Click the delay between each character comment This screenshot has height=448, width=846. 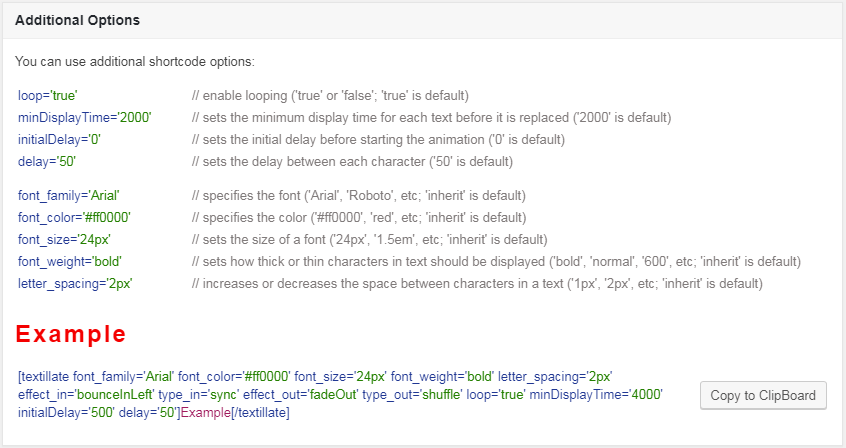pos(352,161)
